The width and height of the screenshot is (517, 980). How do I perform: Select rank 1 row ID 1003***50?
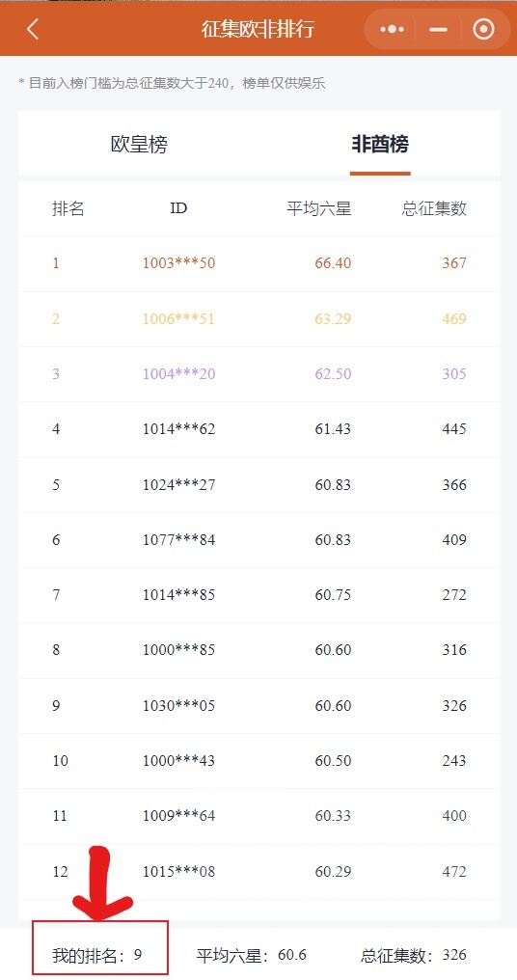pyautogui.click(x=259, y=263)
